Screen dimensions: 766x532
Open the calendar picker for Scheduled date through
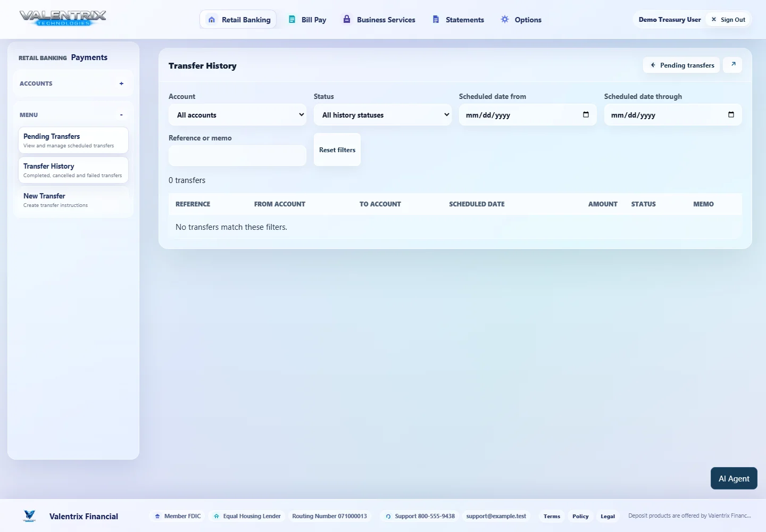tap(731, 114)
